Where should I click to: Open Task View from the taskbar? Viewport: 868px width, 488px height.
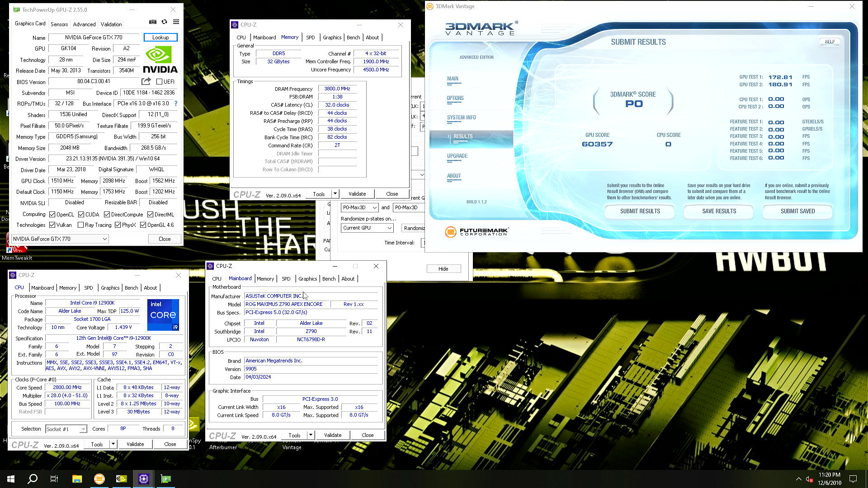pos(54,479)
